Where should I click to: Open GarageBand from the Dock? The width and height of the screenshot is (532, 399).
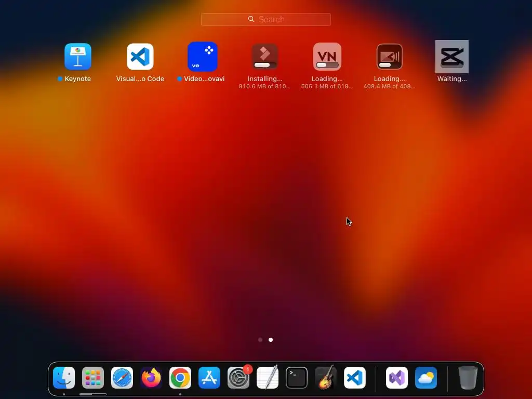[326, 378]
